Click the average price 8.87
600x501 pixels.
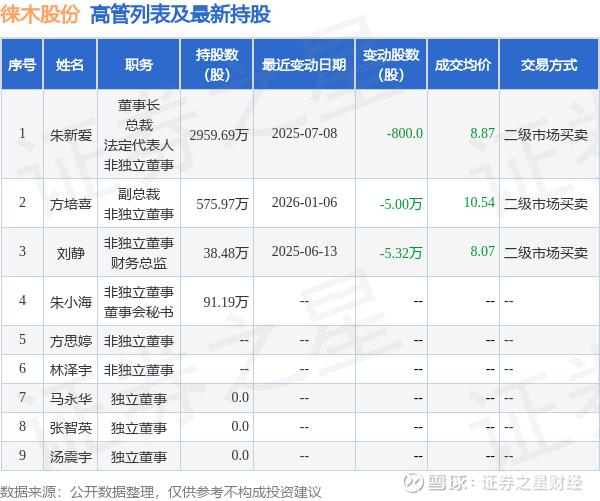click(483, 134)
